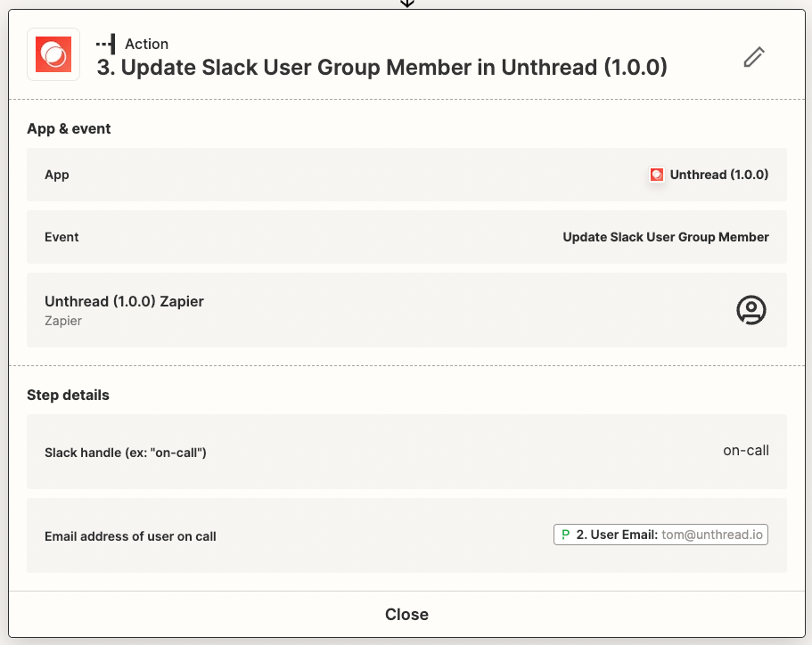Click the 'App & event' section heading

point(69,128)
